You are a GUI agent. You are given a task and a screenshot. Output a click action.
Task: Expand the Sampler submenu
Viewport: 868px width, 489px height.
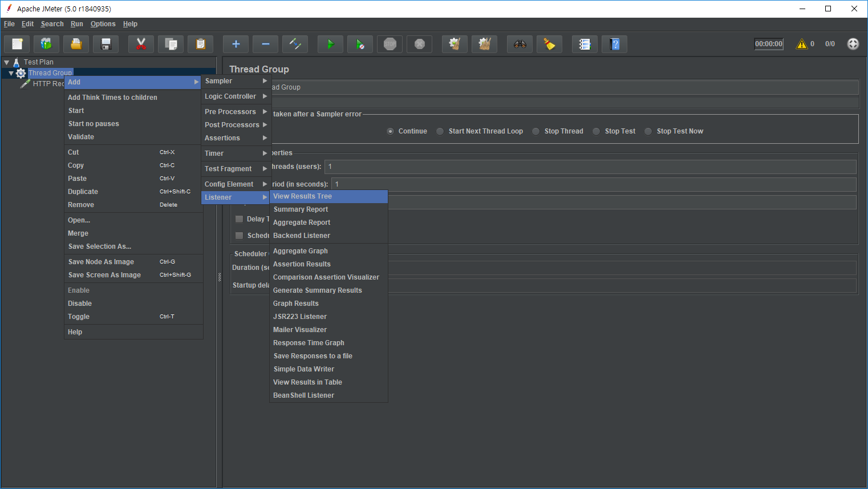click(236, 81)
